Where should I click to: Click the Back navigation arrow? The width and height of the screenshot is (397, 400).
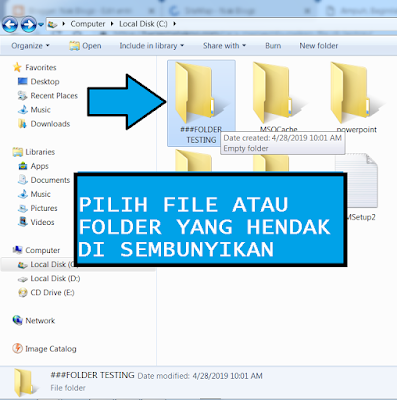pos(10,24)
